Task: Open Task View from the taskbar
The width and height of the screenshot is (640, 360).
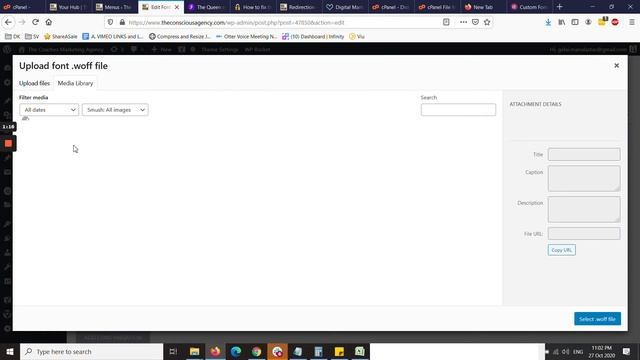Action: click(173, 351)
